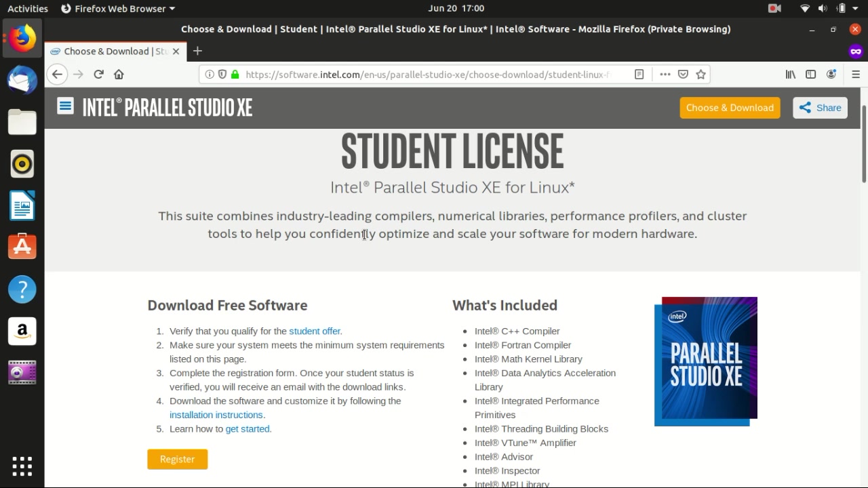This screenshot has width=868, height=488.
Task: Open Firefox Web Browser app menu
Action: (117, 8)
